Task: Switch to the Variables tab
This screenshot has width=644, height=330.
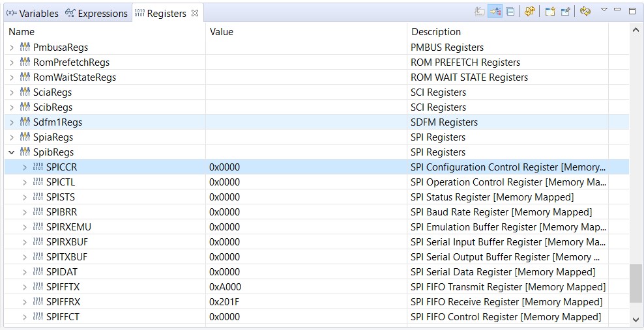Action: pos(33,14)
